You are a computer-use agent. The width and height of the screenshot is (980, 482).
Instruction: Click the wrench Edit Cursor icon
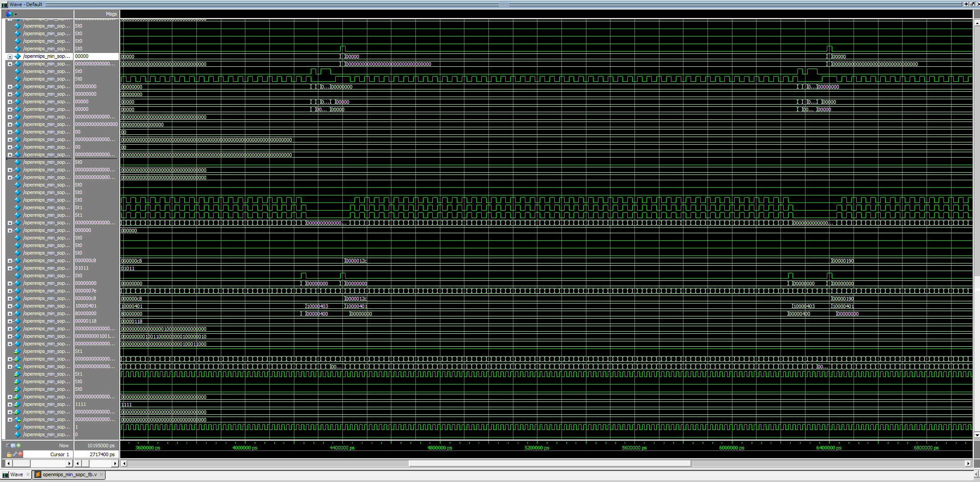click(15, 454)
